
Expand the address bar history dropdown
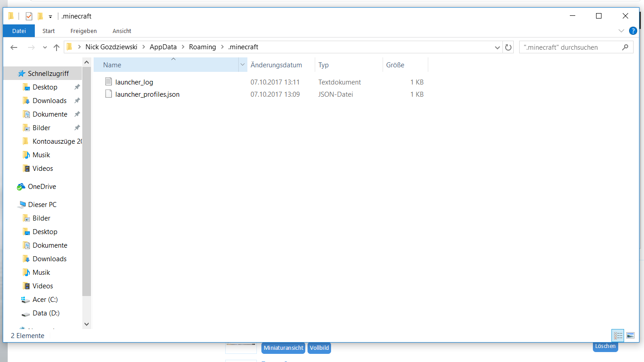coord(497,47)
